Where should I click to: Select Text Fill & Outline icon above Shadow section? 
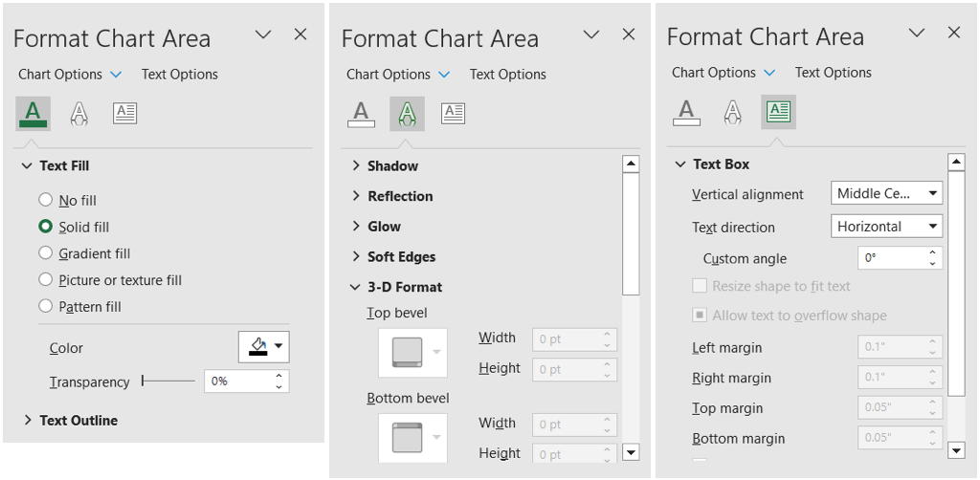(x=361, y=114)
